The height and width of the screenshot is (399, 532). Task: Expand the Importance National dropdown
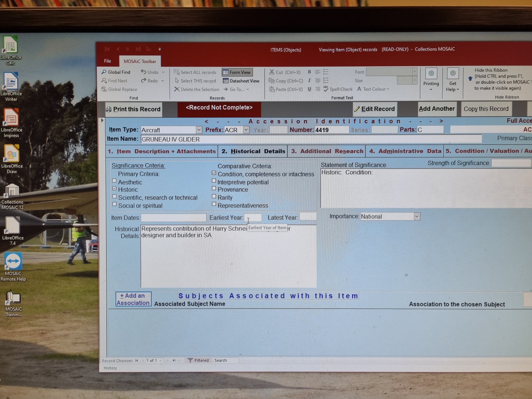(417, 217)
